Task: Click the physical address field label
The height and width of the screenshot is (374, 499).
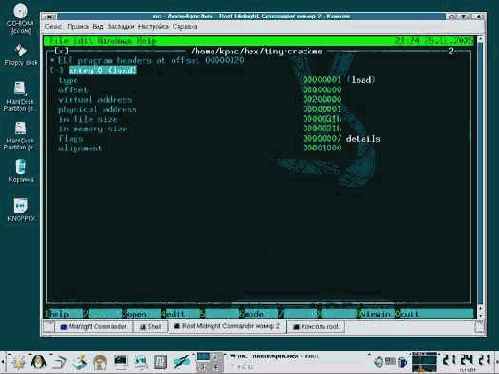Action: [97, 109]
